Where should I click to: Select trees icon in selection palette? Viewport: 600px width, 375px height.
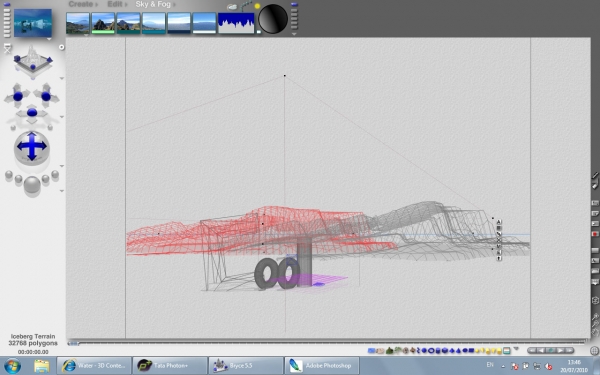click(x=398, y=350)
